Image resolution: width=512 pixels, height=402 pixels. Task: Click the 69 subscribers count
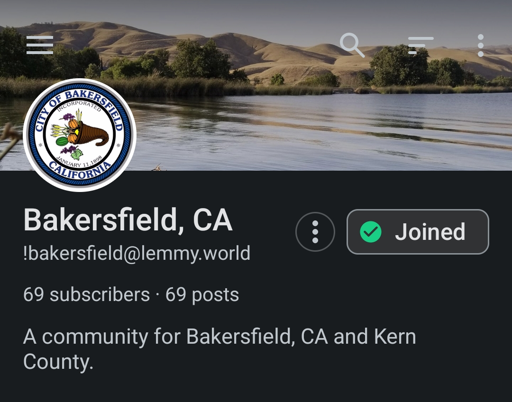click(86, 295)
